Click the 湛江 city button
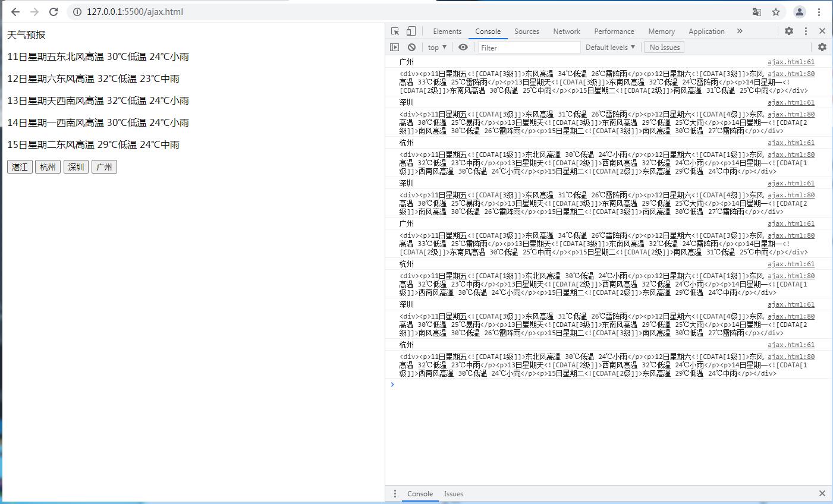The image size is (833, 504). click(x=20, y=167)
